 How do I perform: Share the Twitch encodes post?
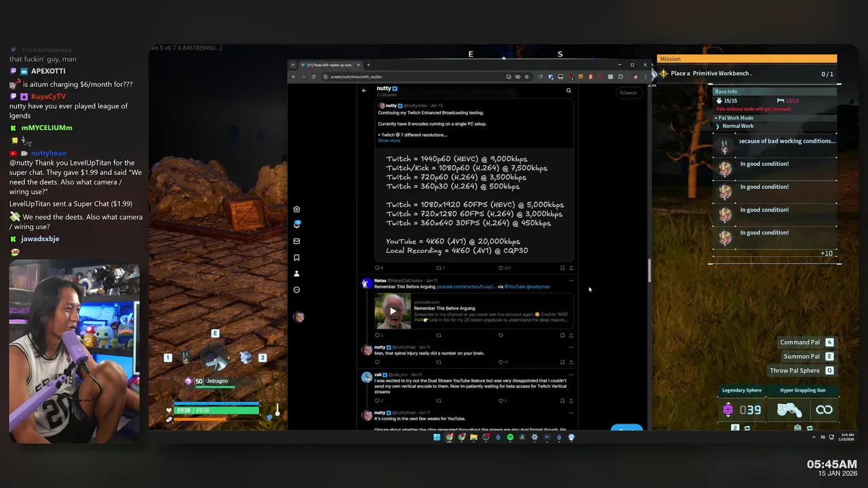(x=571, y=268)
